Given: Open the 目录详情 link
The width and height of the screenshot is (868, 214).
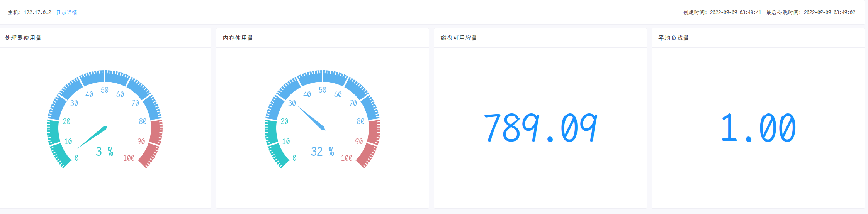Looking at the screenshot, I should pos(66,12).
